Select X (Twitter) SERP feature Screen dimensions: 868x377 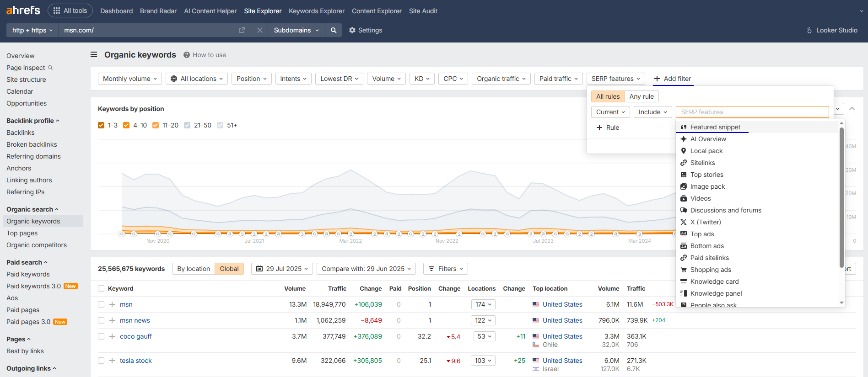758,222
